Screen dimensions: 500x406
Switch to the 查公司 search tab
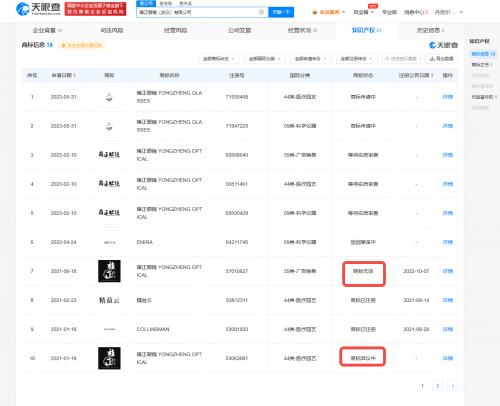[146, 3]
